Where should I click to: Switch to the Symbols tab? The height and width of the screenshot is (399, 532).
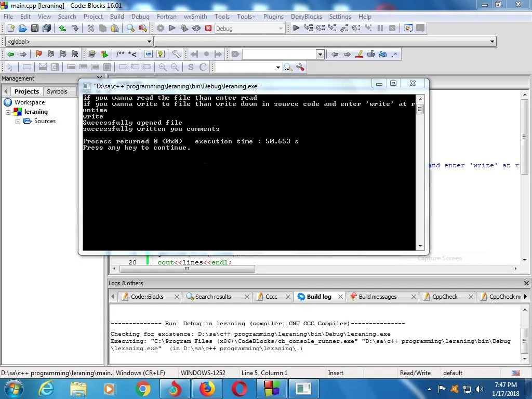coord(57,91)
